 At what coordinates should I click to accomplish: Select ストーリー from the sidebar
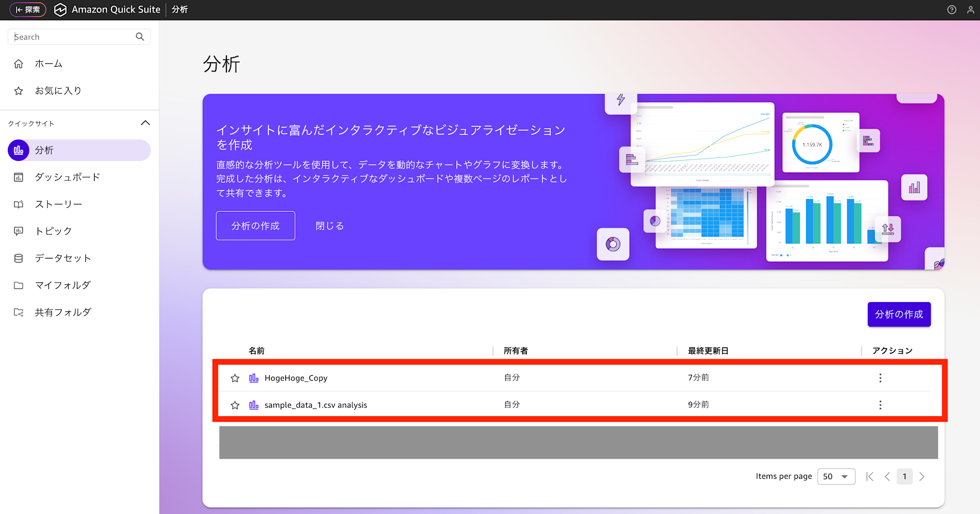click(x=58, y=204)
